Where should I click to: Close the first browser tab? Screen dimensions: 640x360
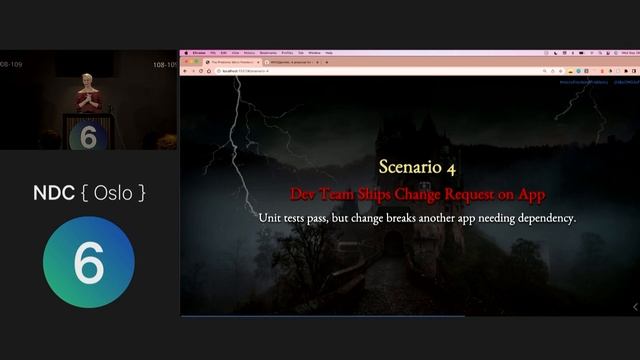[258, 62]
